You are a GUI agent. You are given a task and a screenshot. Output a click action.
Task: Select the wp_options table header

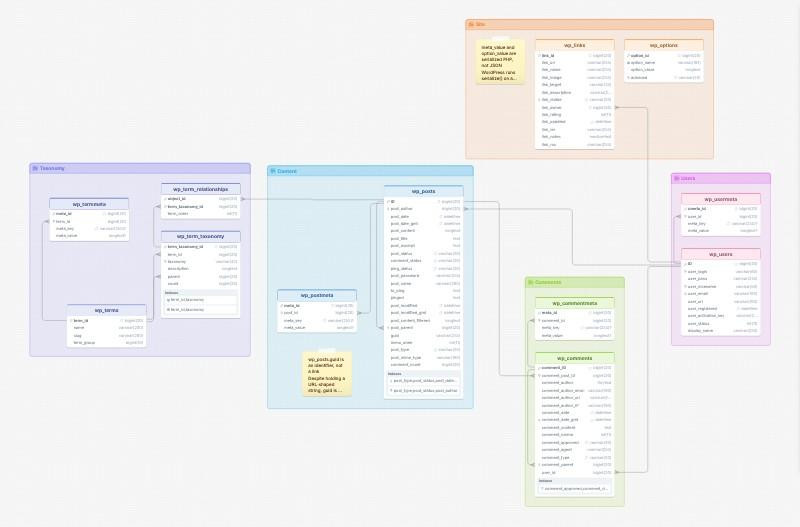click(664, 45)
